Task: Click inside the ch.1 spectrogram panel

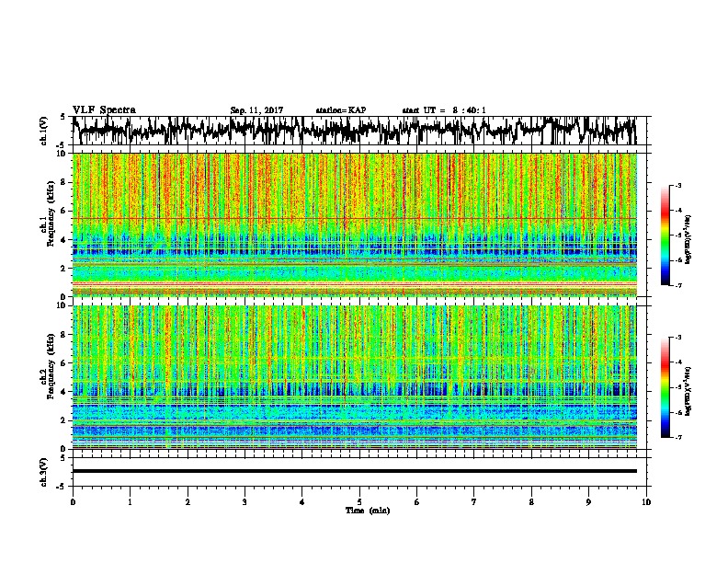Action: tap(355, 224)
